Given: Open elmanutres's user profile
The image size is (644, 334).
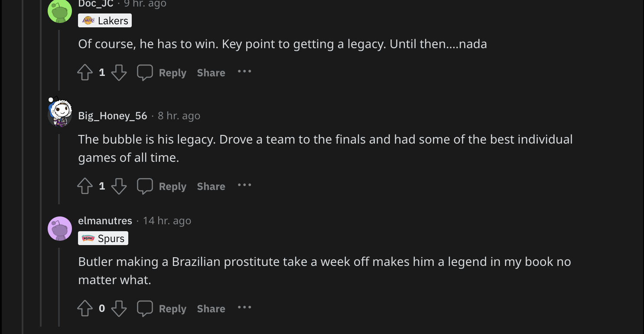Looking at the screenshot, I should (x=105, y=221).
